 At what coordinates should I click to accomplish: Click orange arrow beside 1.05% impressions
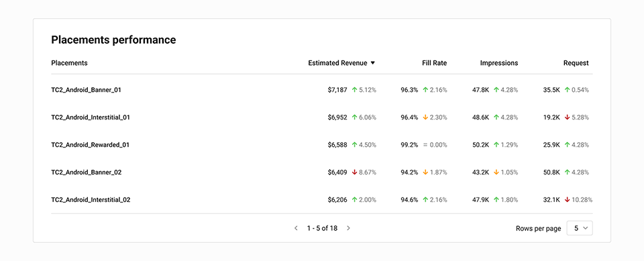point(496,172)
